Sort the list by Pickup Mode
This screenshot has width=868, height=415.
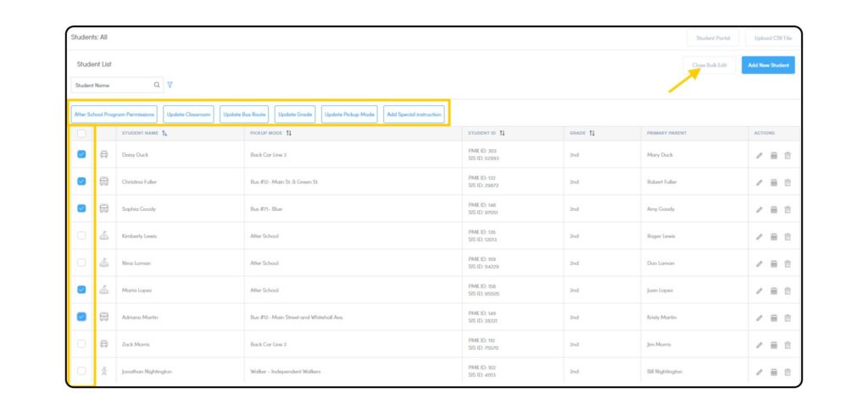(x=289, y=133)
